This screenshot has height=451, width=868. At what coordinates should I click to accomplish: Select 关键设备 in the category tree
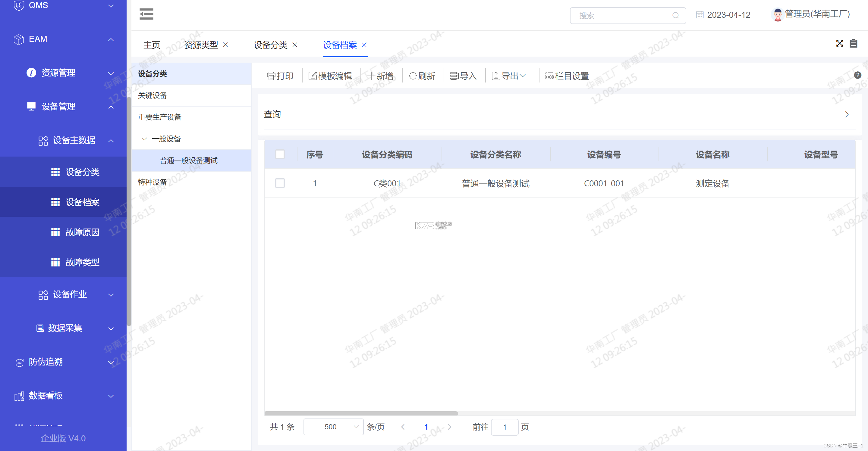[x=192, y=95]
